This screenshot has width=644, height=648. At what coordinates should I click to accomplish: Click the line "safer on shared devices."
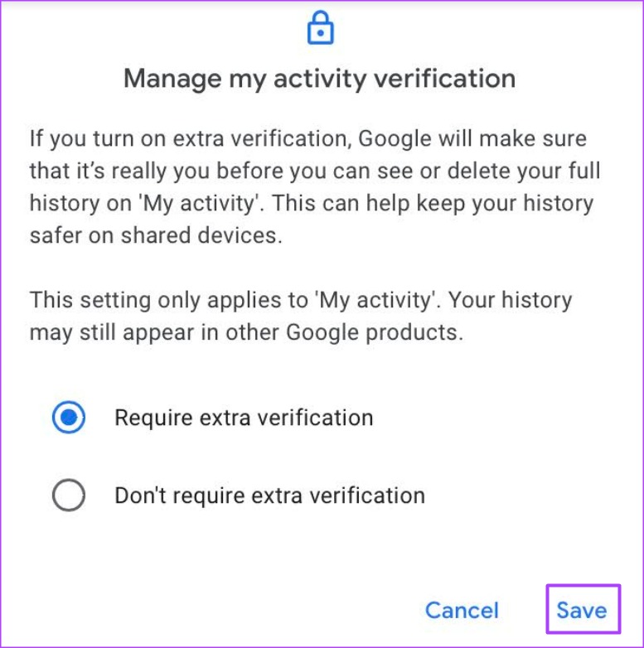click(x=156, y=235)
